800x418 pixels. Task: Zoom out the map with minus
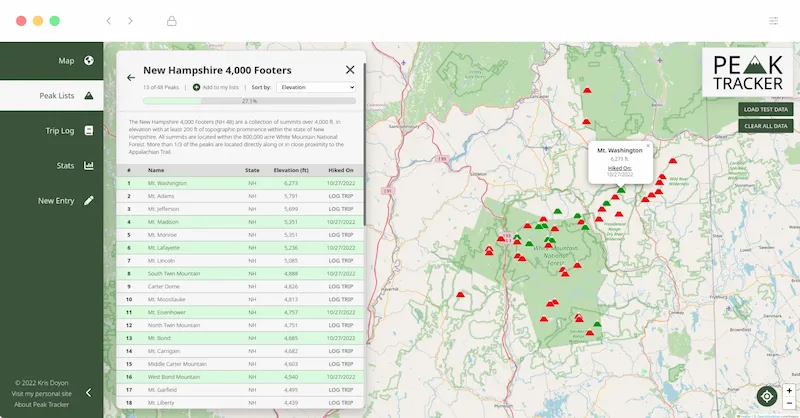789,403
